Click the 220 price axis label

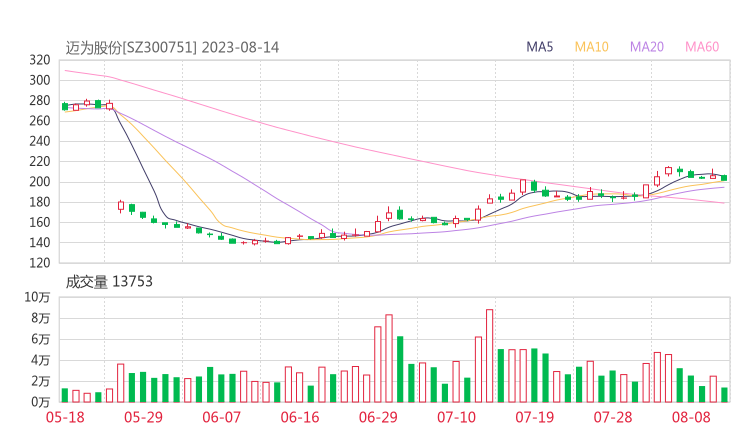coord(40,162)
